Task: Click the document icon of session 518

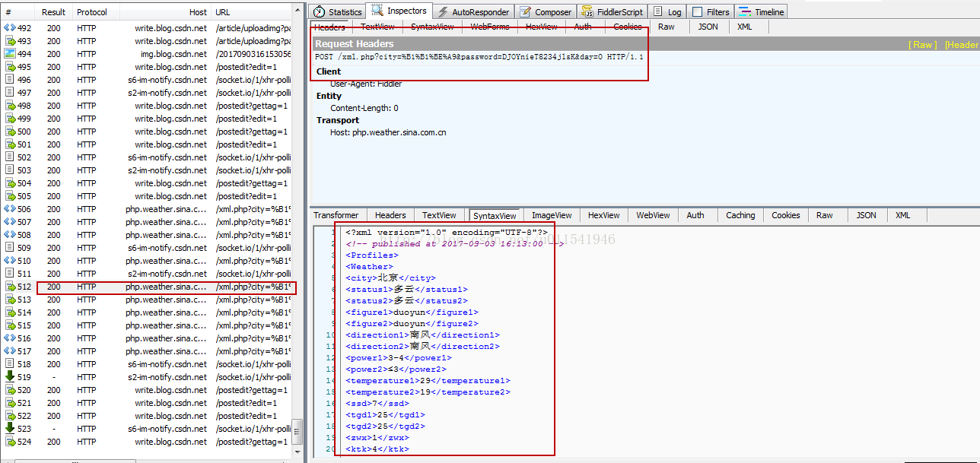Action: pos(10,364)
